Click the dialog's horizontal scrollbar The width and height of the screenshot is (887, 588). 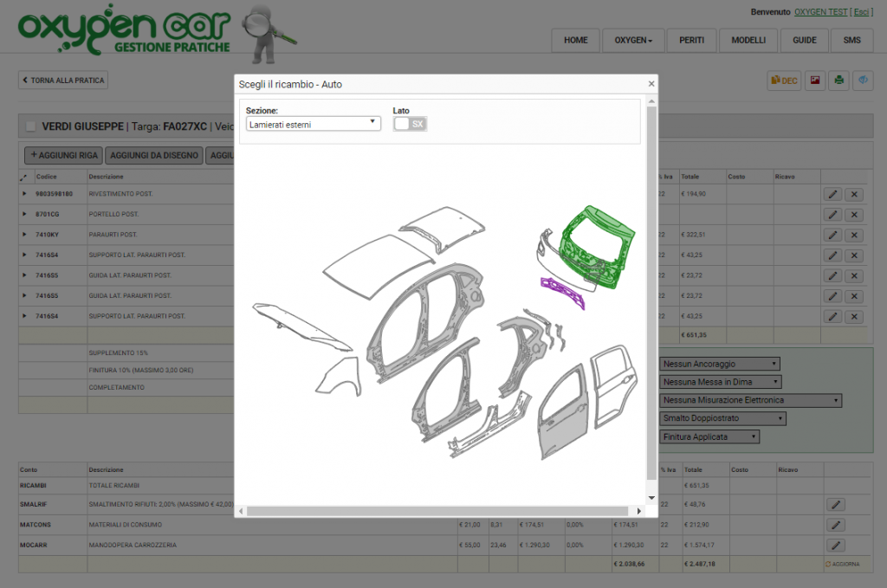437,511
